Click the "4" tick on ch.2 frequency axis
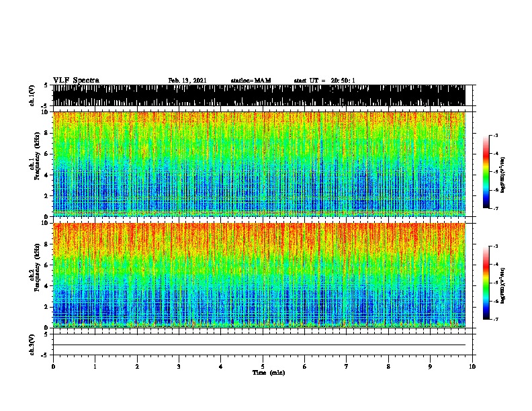The height and width of the screenshot is (411, 532). (47, 286)
